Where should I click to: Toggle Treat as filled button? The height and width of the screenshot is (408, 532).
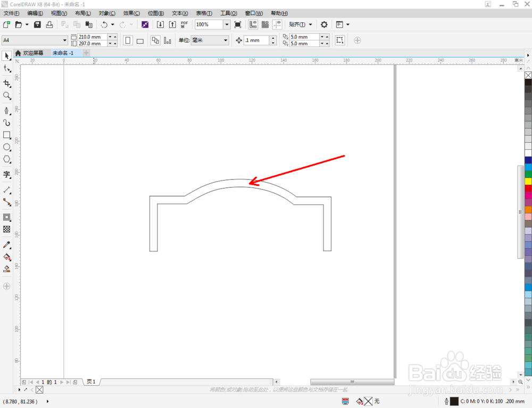339,40
